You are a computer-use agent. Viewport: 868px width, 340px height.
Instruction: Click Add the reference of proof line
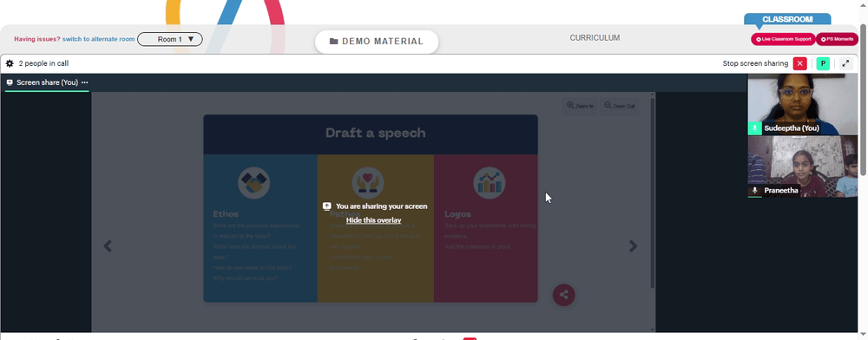tap(477, 246)
